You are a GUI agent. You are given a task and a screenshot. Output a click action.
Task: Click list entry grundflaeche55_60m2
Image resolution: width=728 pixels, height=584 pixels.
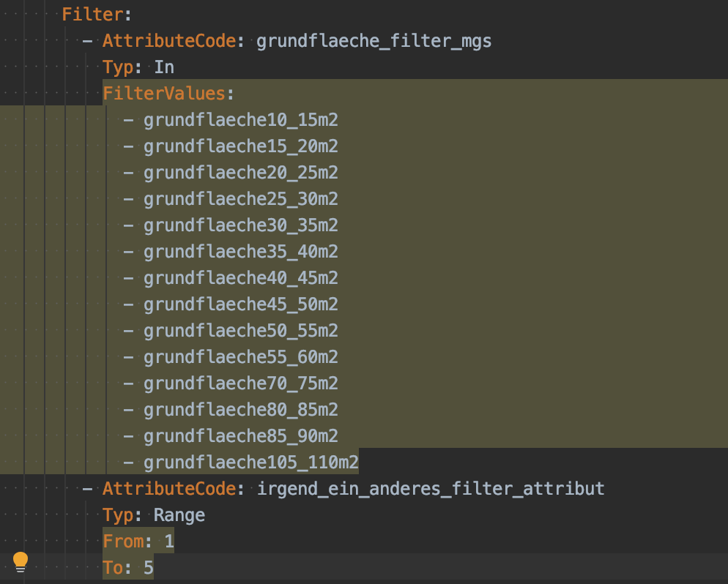(240, 356)
